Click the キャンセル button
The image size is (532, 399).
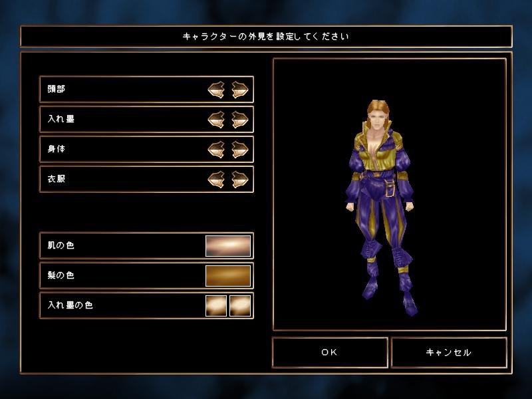(449, 352)
